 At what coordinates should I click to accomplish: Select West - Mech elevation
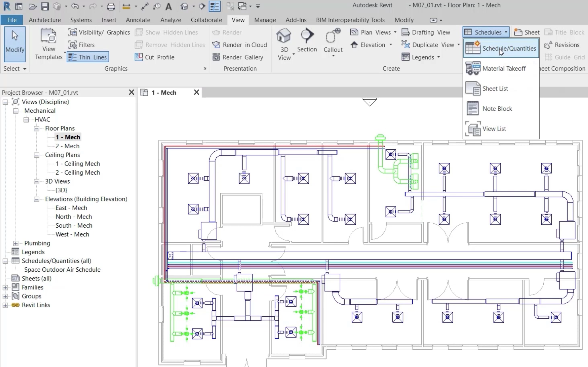pyautogui.click(x=72, y=234)
